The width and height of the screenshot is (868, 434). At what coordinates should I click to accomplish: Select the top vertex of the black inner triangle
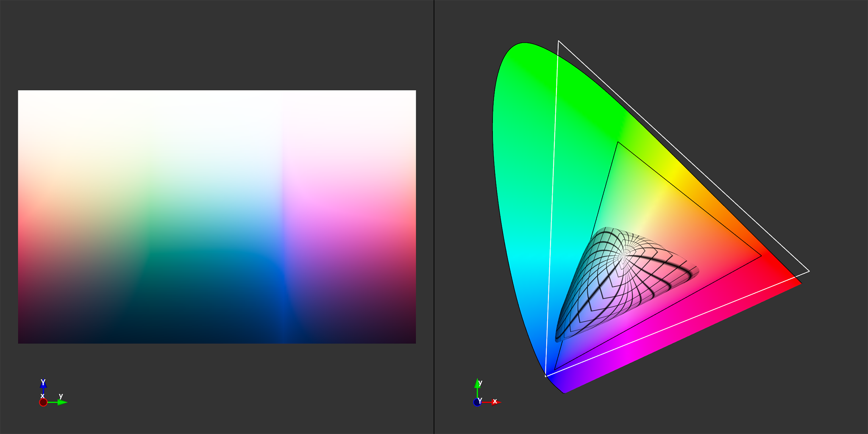[x=618, y=142]
